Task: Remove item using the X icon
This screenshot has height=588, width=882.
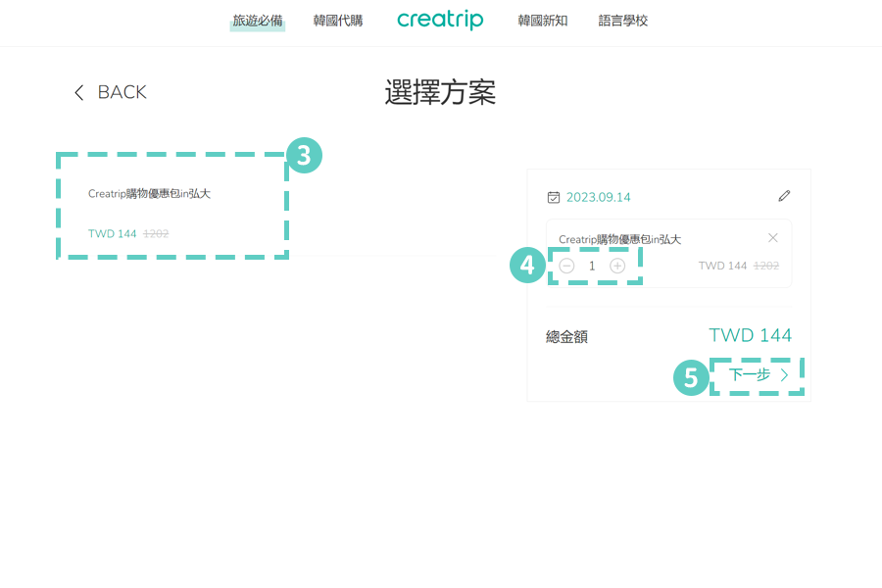Action: 772,237
